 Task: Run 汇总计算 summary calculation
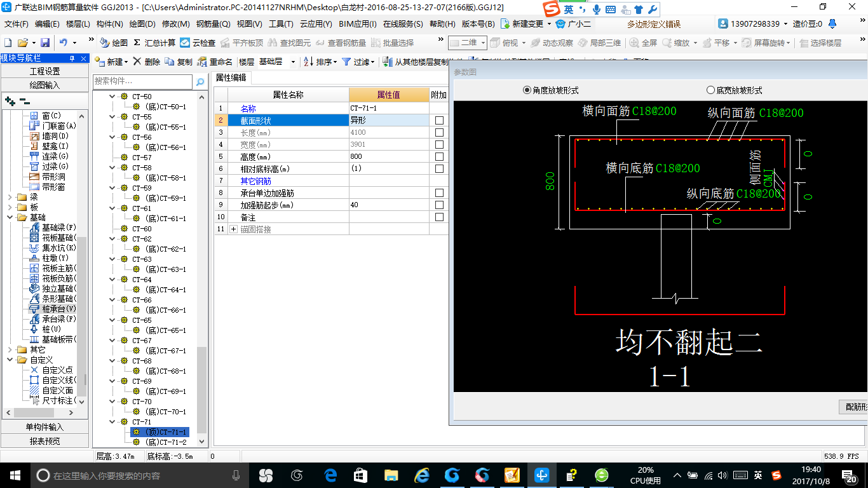[x=154, y=43]
